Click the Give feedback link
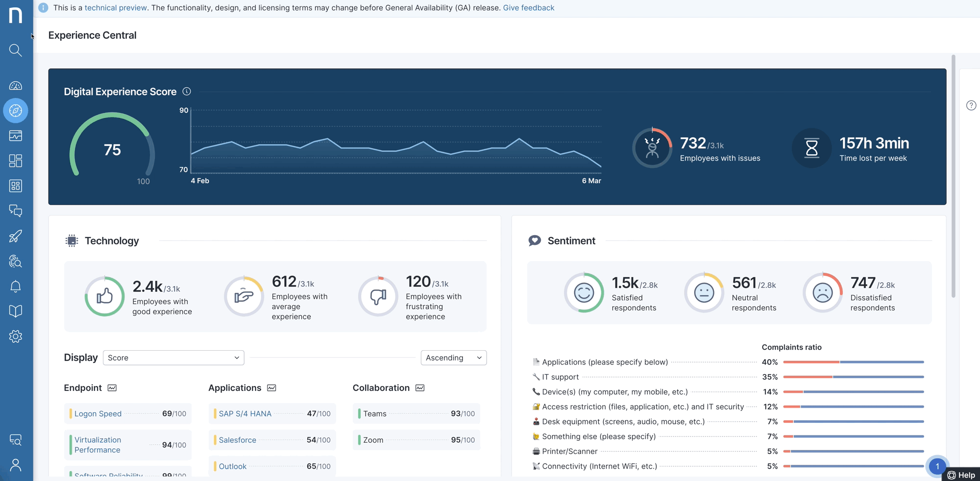 [528, 8]
